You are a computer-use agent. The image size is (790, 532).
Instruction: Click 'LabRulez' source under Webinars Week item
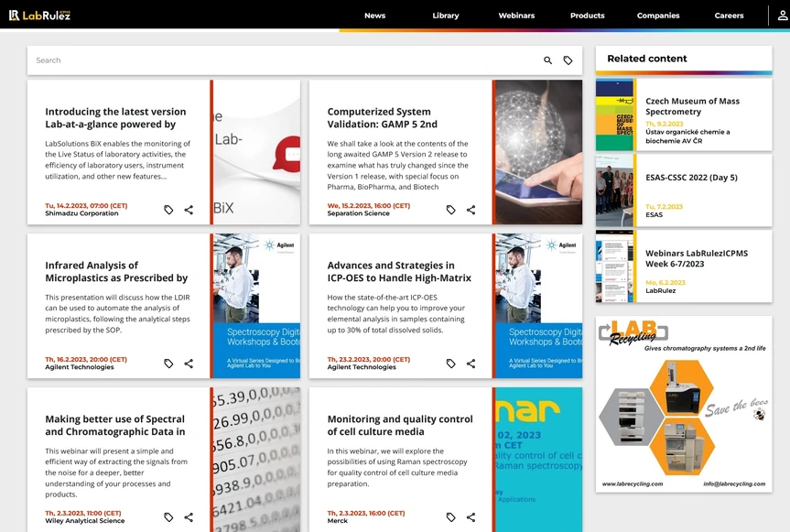tap(661, 290)
